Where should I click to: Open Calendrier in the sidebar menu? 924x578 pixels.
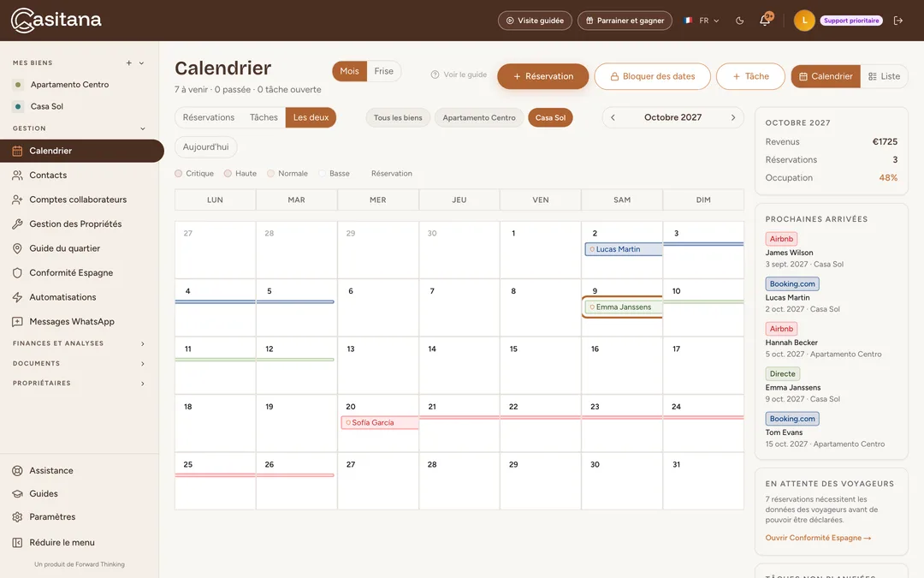pos(82,151)
